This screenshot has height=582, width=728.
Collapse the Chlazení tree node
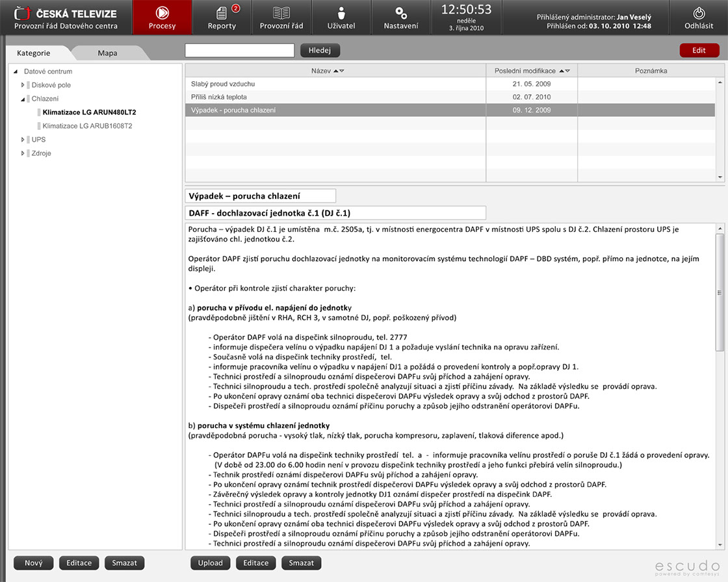coord(23,99)
